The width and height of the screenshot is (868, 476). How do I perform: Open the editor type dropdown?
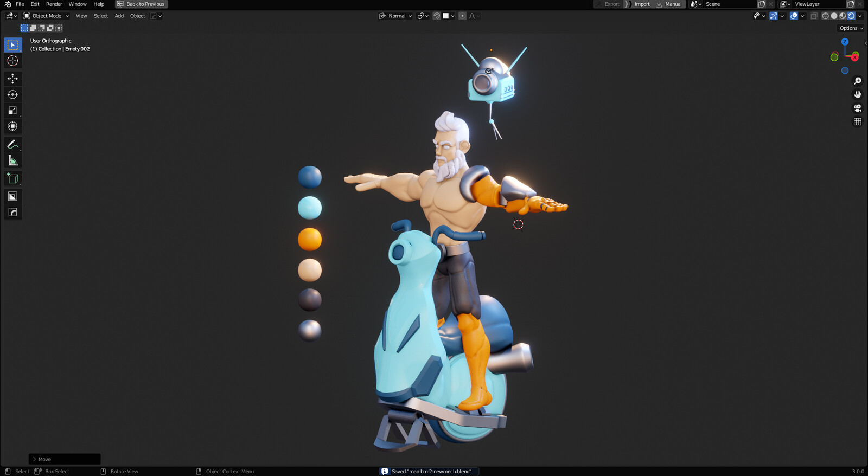pos(11,16)
